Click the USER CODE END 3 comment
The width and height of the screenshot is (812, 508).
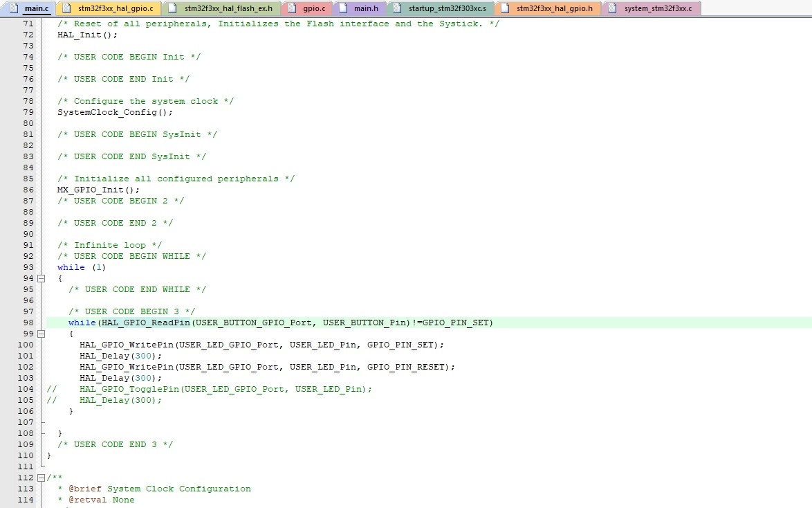pos(116,445)
